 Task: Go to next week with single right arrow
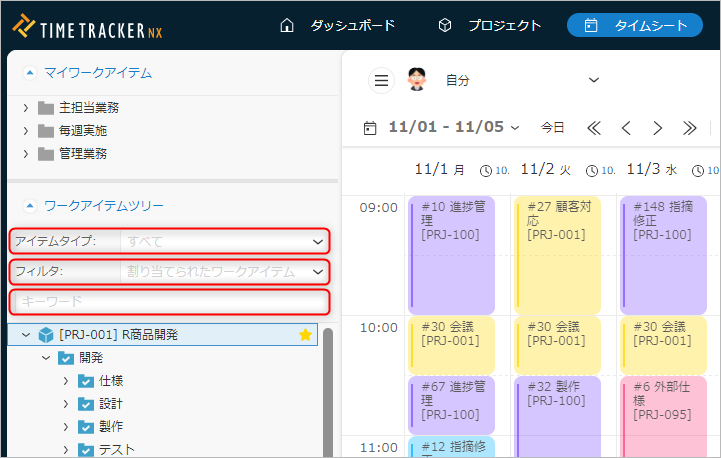[657, 128]
